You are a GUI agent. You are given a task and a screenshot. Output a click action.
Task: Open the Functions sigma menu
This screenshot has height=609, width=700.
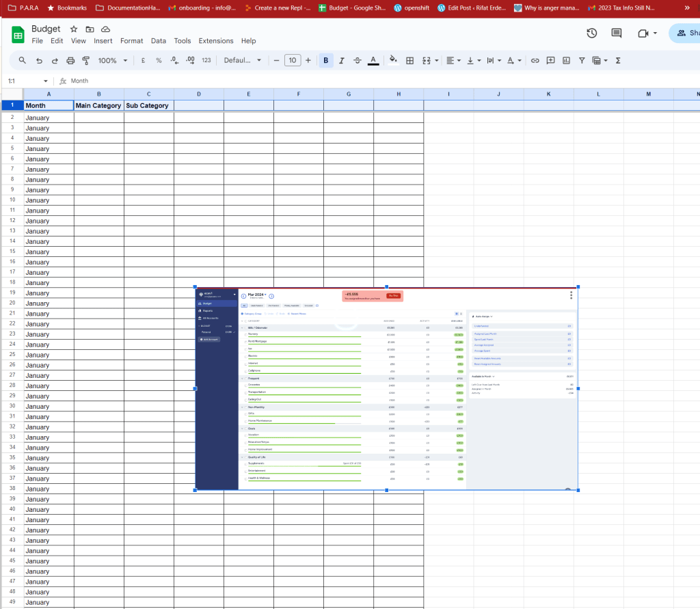618,60
